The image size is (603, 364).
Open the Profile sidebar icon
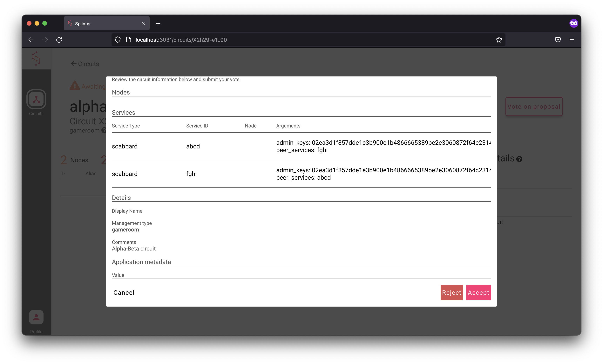pyautogui.click(x=36, y=317)
